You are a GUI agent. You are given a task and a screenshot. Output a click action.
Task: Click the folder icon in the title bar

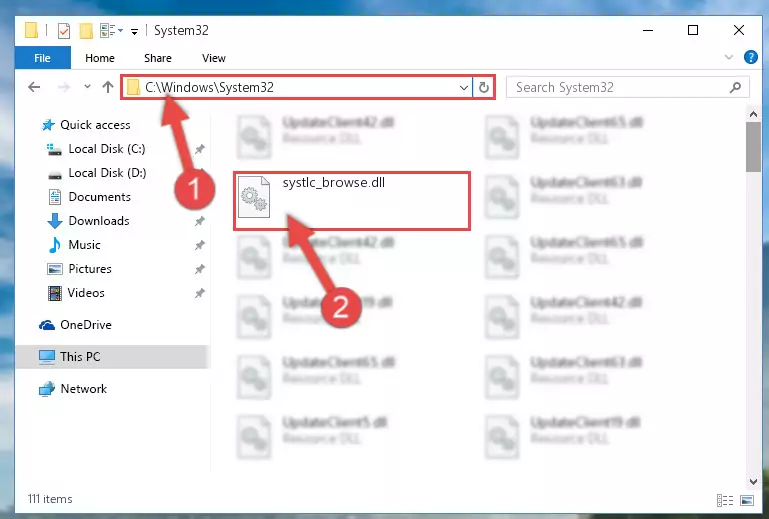(31, 30)
